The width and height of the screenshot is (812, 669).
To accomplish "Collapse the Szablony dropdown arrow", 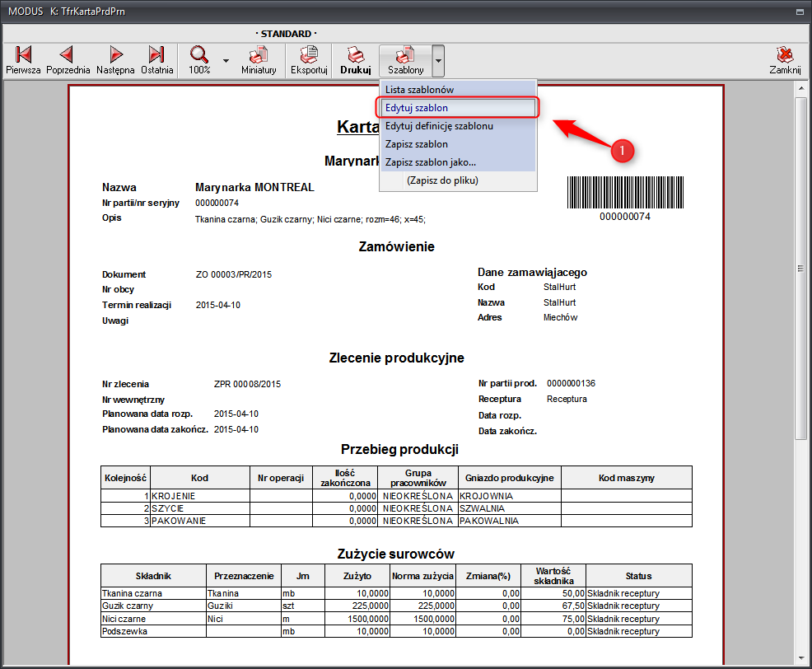I will click(439, 61).
